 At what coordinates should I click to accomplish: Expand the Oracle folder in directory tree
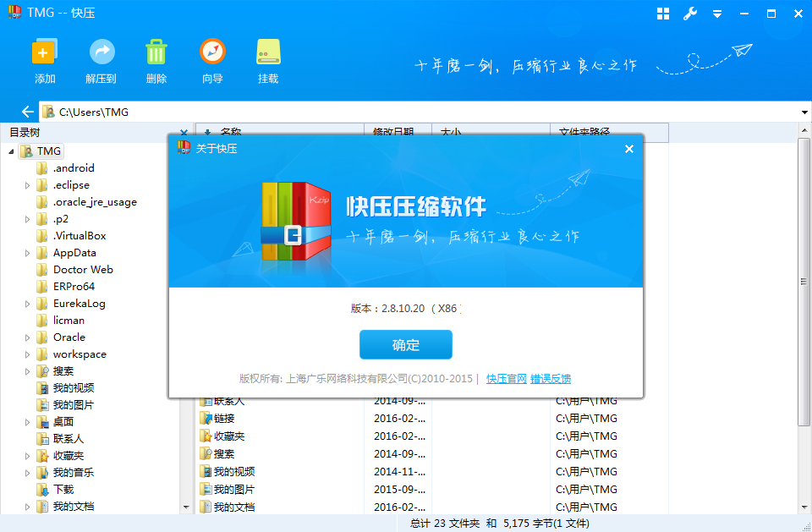point(26,337)
